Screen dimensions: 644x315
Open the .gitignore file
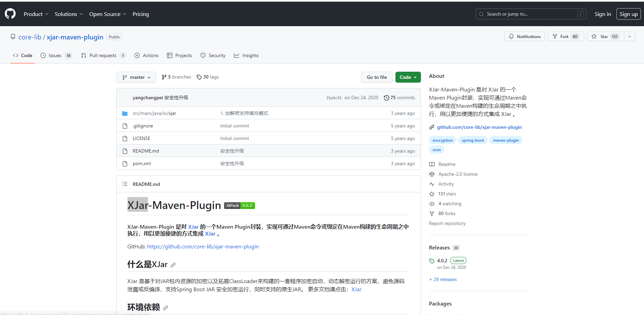point(143,126)
